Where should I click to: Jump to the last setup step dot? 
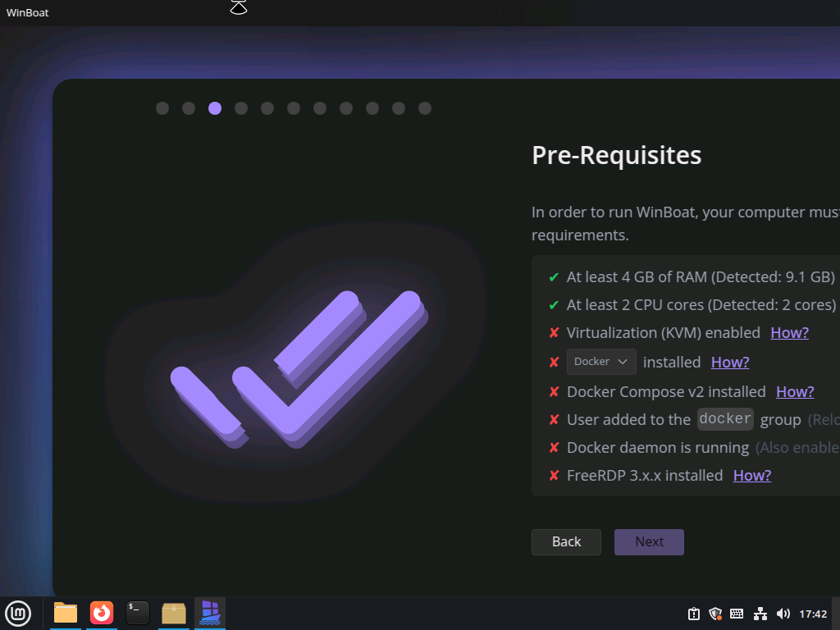pyautogui.click(x=425, y=108)
